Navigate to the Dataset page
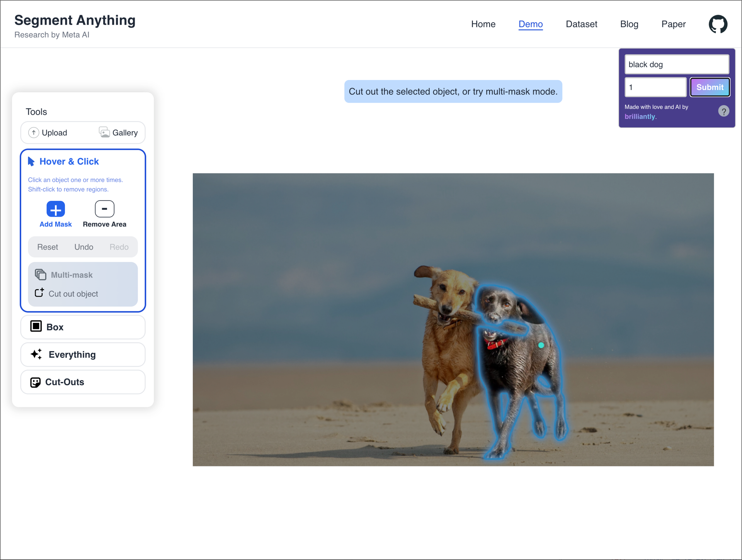This screenshot has width=742, height=560. pyautogui.click(x=581, y=24)
